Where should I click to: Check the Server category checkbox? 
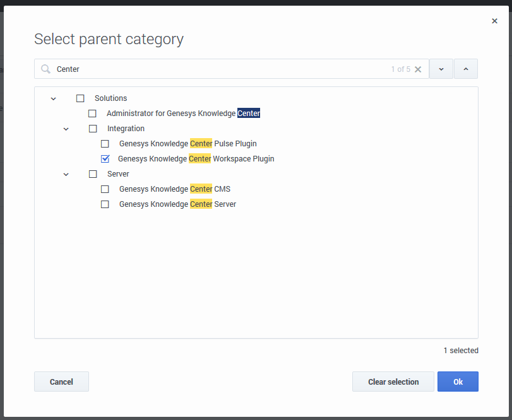coord(93,174)
